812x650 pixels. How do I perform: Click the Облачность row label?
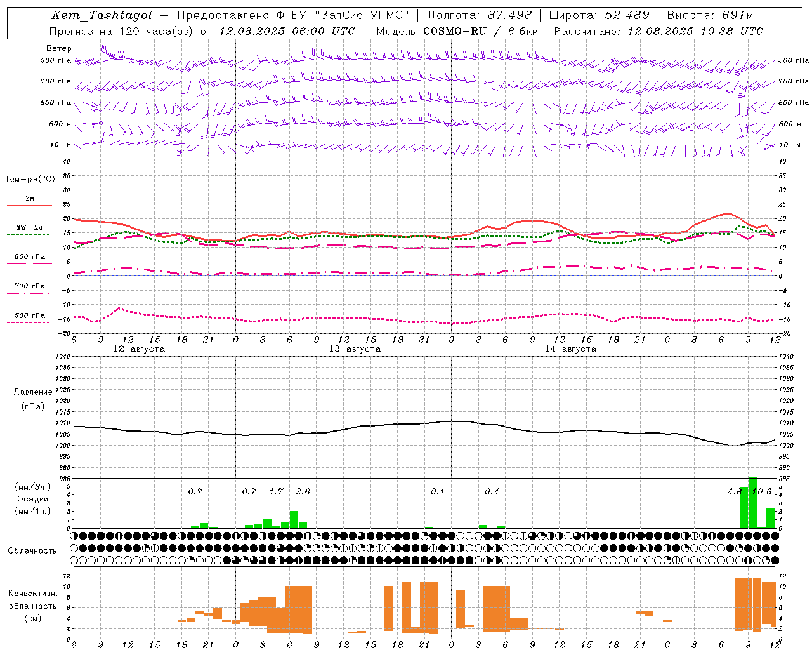click(x=32, y=550)
